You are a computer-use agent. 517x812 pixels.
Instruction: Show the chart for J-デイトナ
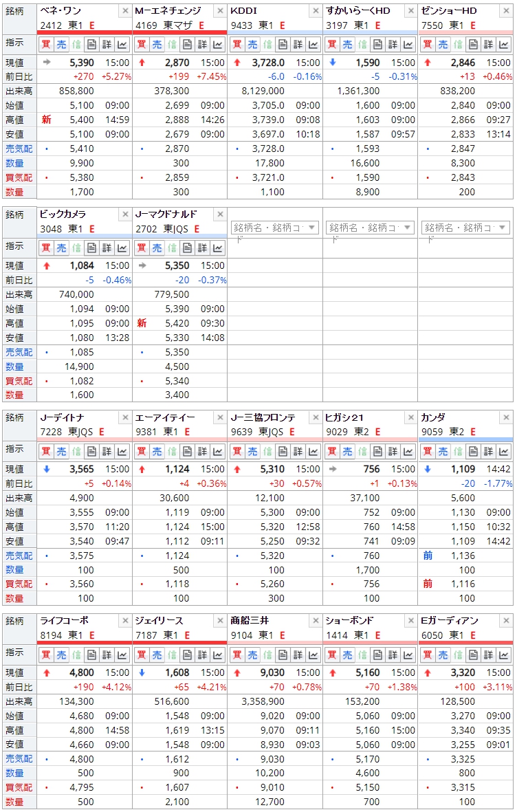(122, 452)
